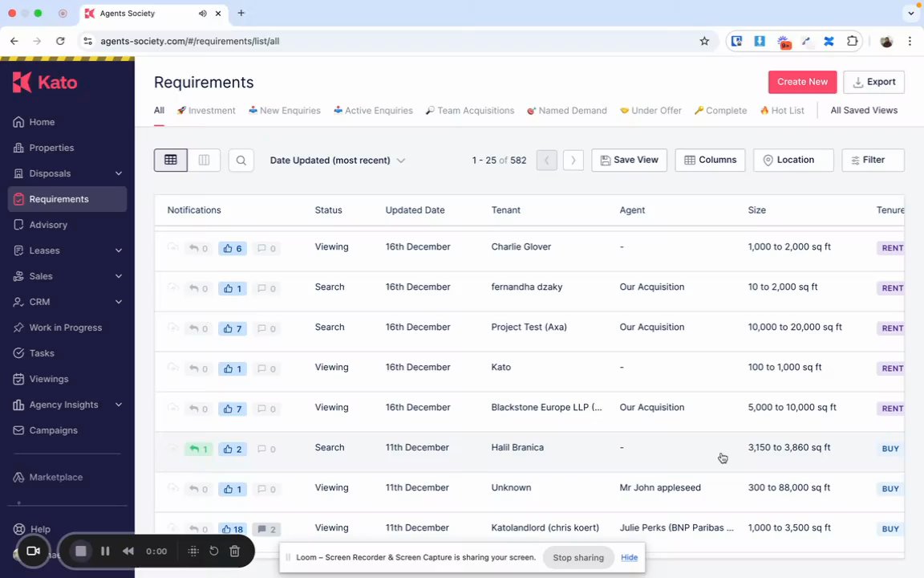Open the search requirements magnifier
The image size is (924, 578).
(241, 160)
